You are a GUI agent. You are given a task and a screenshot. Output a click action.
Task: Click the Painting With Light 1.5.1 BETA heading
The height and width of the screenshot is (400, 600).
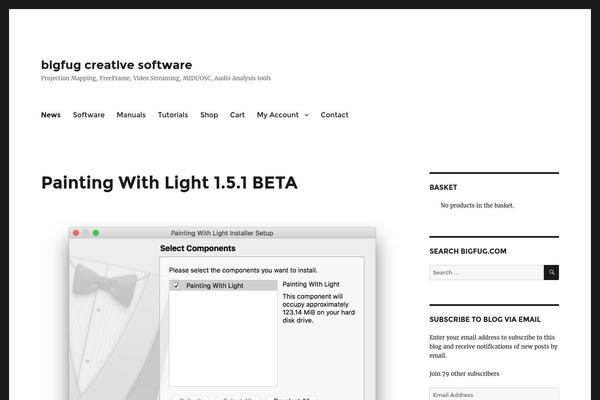(169, 183)
